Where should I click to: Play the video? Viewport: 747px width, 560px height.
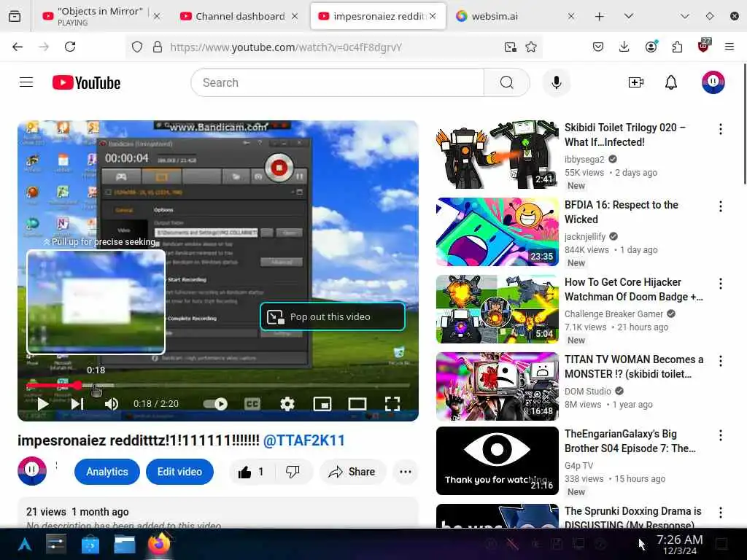tap(42, 404)
